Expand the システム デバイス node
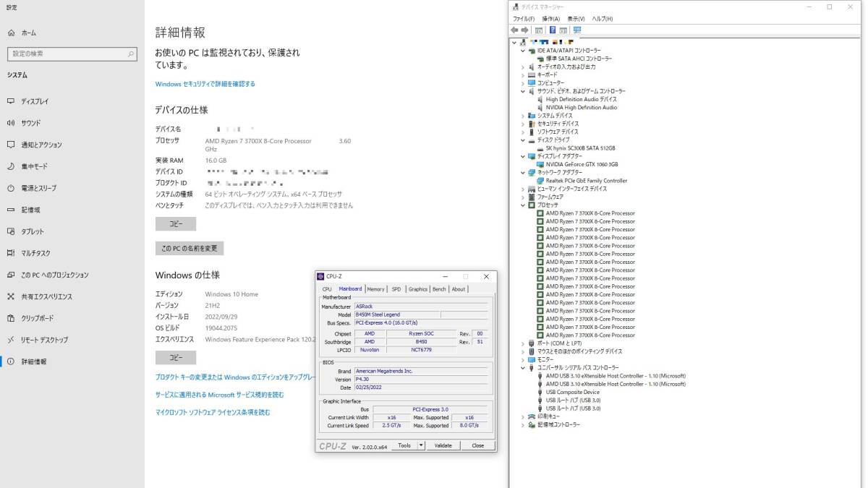Image resolution: width=868 pixels, height=488 pixels. click(523, 116)
